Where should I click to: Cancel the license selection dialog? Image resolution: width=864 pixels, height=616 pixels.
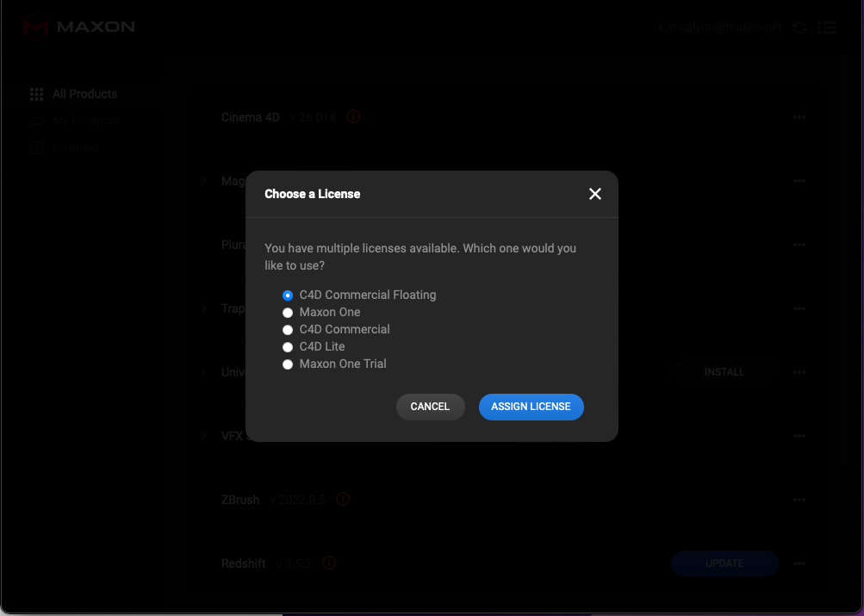click(x=430, y=406)
